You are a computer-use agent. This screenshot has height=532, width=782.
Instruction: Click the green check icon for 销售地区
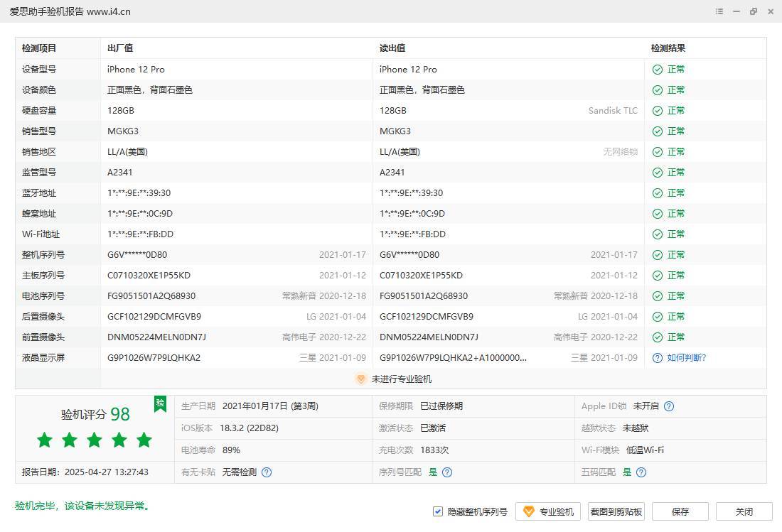[658, 152]
